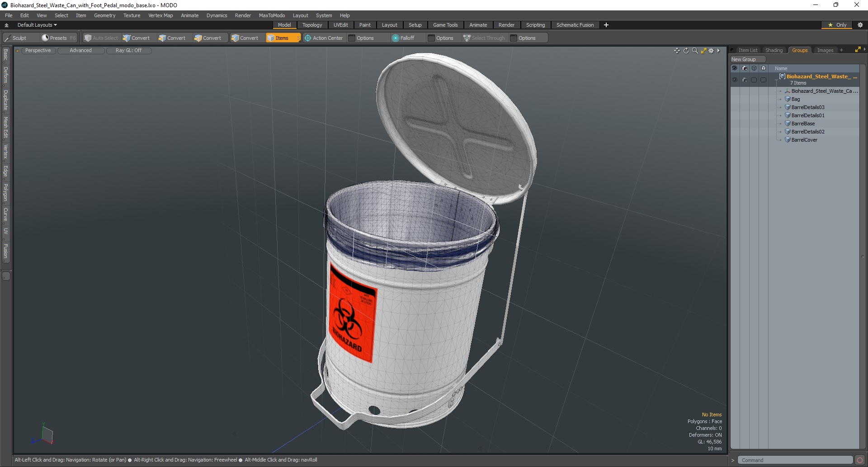Select BarrelDetails01 item
The image size is (868, 467).
(808, 115)
